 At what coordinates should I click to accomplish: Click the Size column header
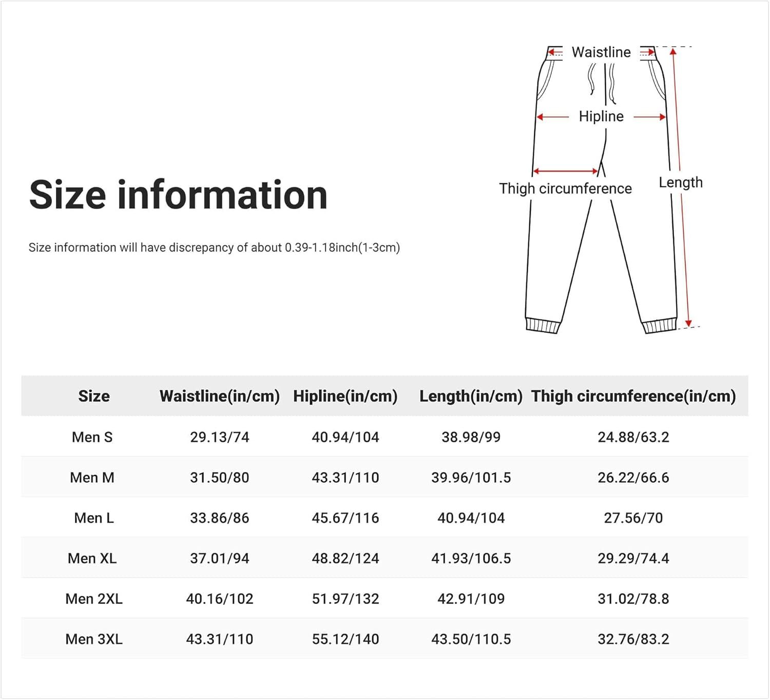pyautogui.click(x=94, y=396)
